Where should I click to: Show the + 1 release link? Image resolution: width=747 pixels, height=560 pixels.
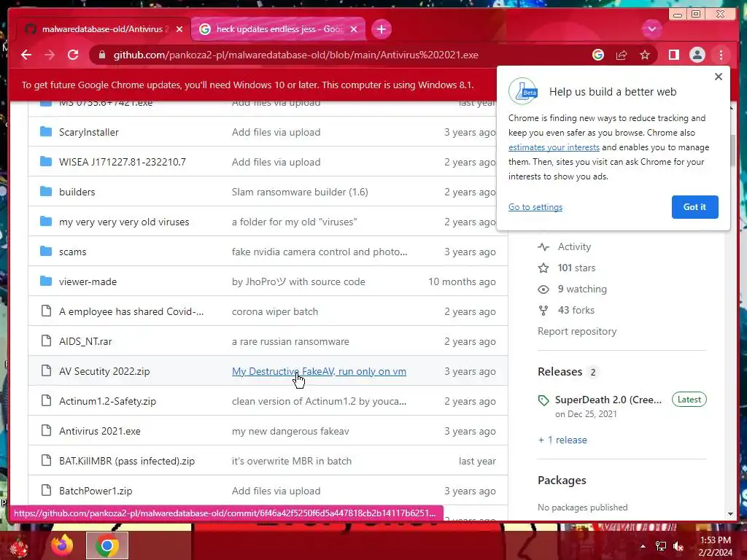pyautogui.click(x=562, y=440)
